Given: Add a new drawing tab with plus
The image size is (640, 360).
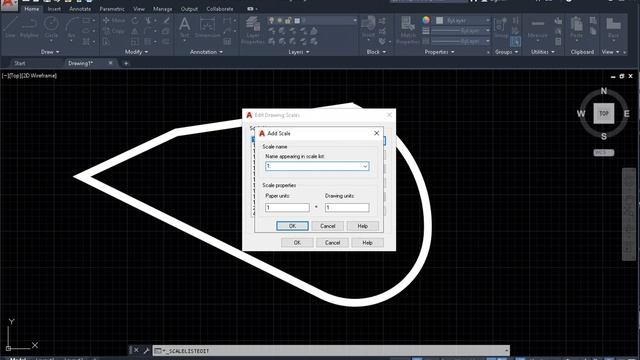Looking at the screenshot, I should click(x=126, y=63).
